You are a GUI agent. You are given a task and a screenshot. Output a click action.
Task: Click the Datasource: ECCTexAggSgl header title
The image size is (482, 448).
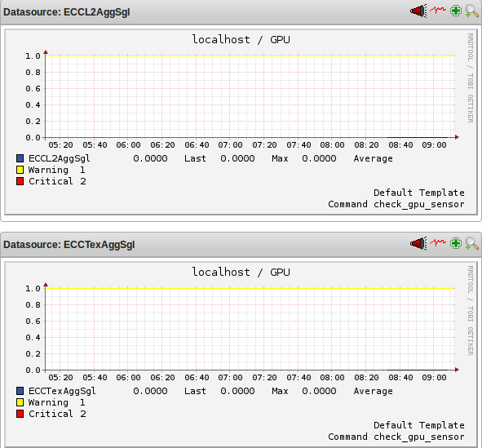[69, 245]
